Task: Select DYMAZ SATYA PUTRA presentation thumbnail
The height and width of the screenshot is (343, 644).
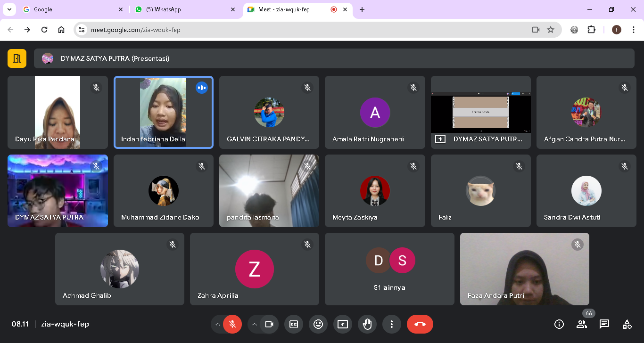Action: (x=480, y=113)
